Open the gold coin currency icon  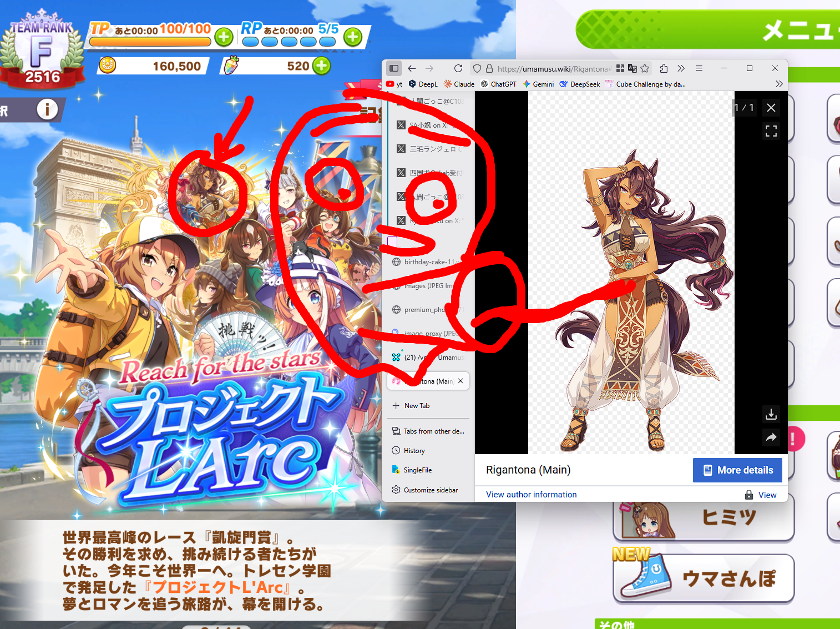108,66
